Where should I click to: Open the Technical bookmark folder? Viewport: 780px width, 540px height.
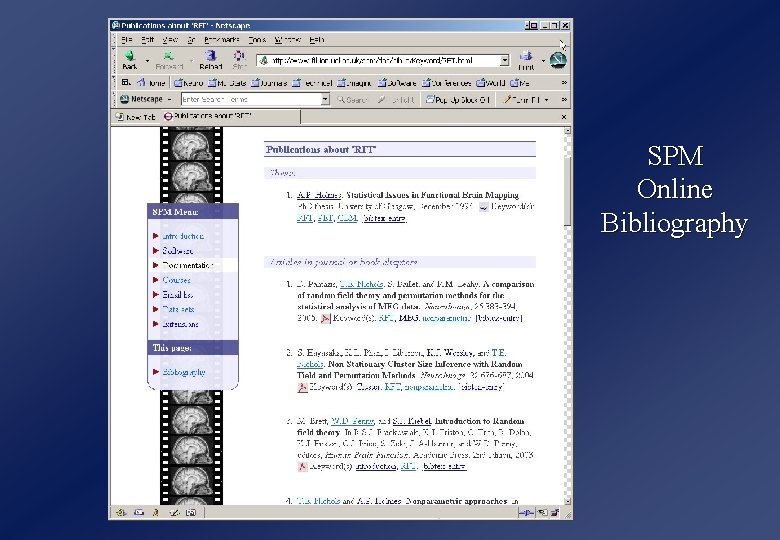(312, 83)
